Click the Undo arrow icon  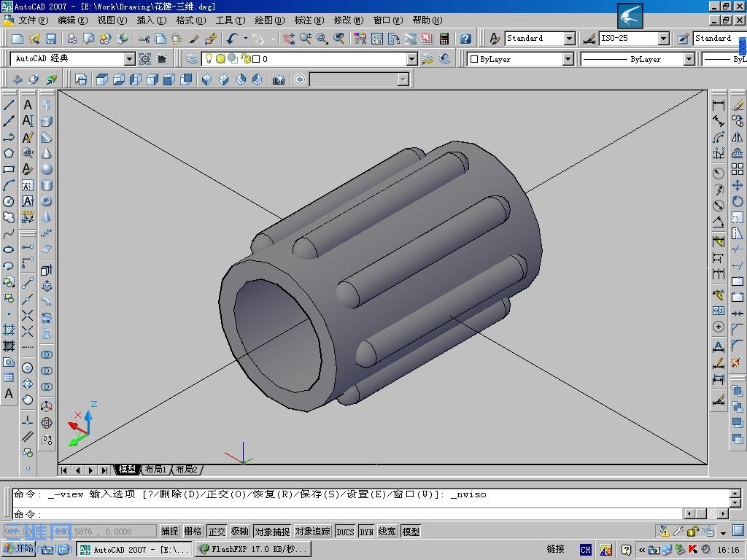(232, 39)
